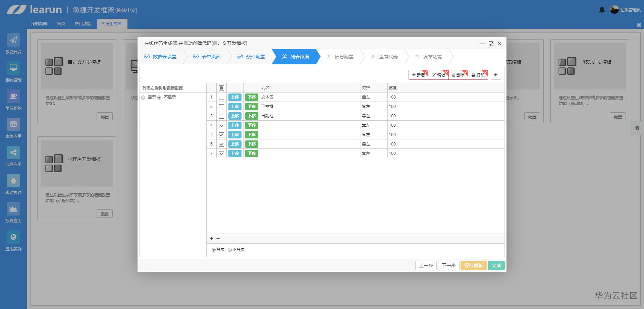Toggle the 删除 toolbar button

coord(458,75)
